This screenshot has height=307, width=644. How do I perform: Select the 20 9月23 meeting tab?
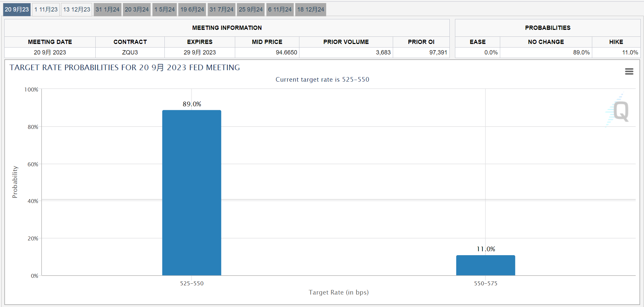pos(17,10)
